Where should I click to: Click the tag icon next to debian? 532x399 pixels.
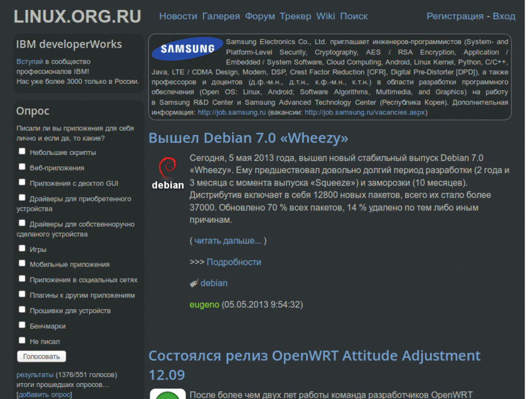coord(194,283)
